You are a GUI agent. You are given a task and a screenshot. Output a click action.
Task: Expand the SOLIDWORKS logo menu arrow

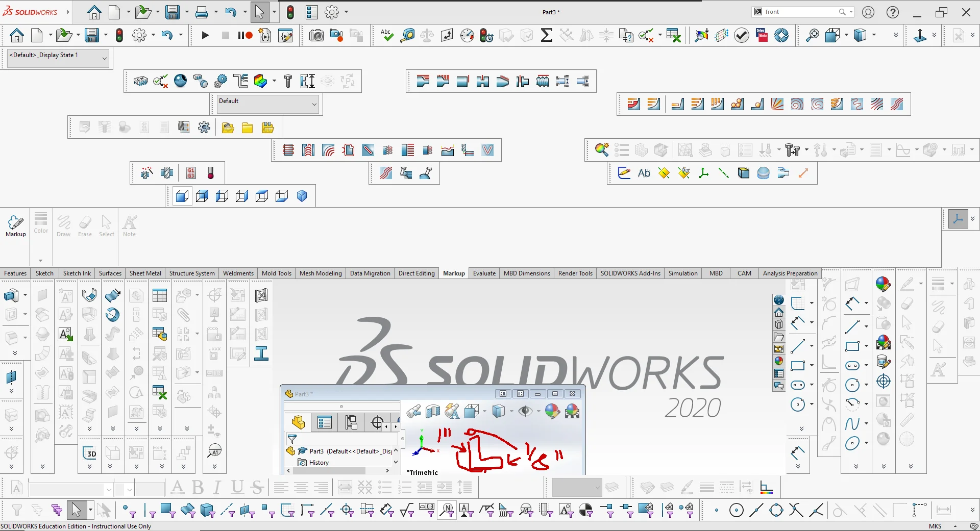pyautogui.click(x=67, y=12)
